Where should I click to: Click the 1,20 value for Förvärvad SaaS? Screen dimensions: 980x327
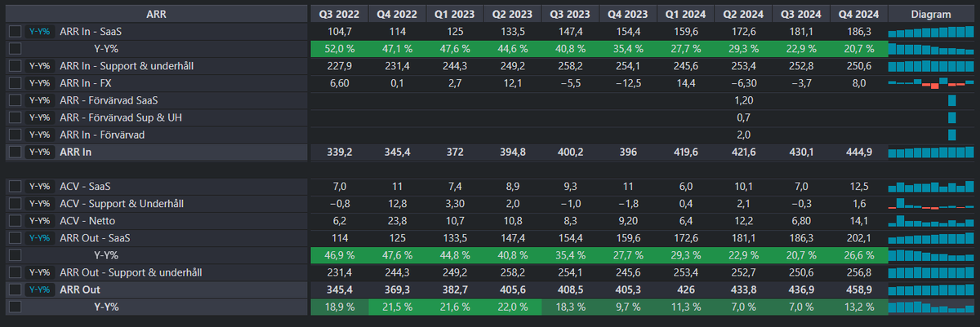tap(743, 99)
